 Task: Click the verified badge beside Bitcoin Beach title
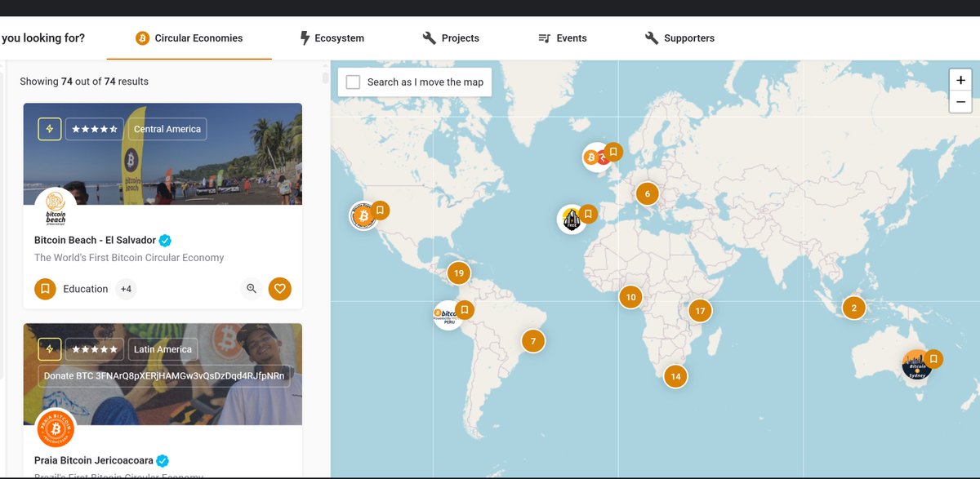coord(165,241)
